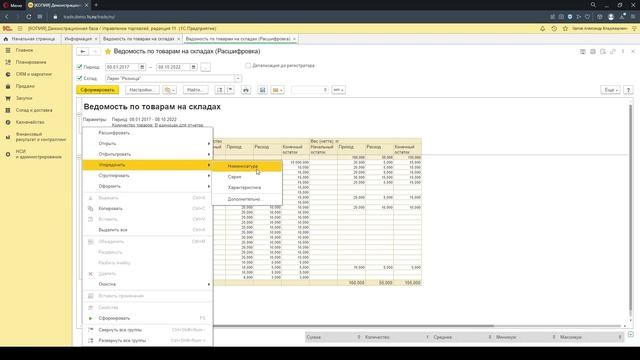Image resolution: width=640 pixels, height=360 pixels.
Task: Reload page in the browser toolbar
Action: click(29, 17)
